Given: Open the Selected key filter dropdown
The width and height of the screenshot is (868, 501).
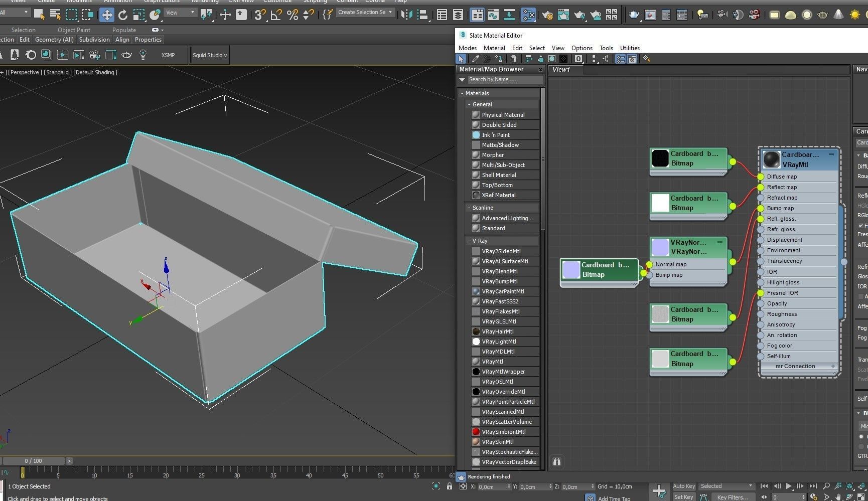Looking at the screenshot, I should tap(727, 486).
